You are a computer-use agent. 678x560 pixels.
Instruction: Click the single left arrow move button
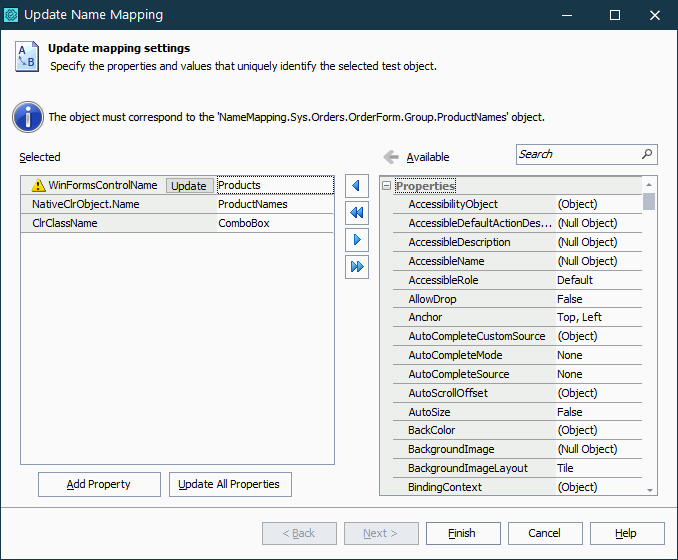356,186
